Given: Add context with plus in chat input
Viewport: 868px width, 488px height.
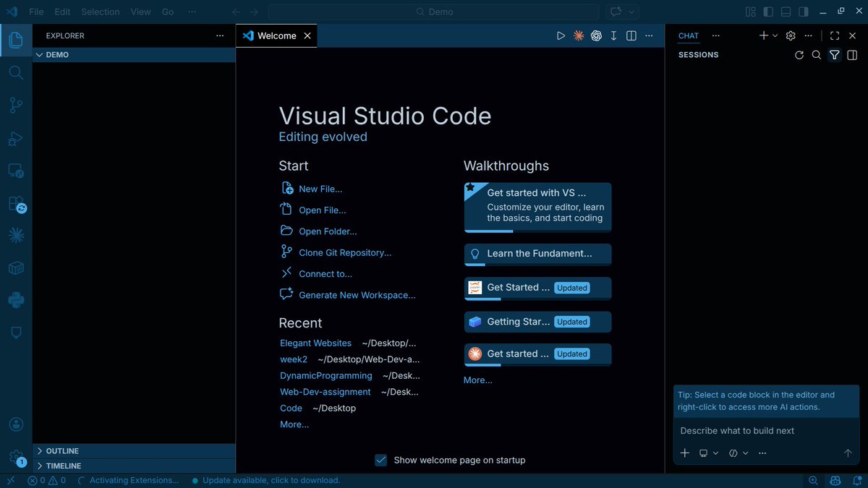Looking at the screenshot, I should (685, 453).
